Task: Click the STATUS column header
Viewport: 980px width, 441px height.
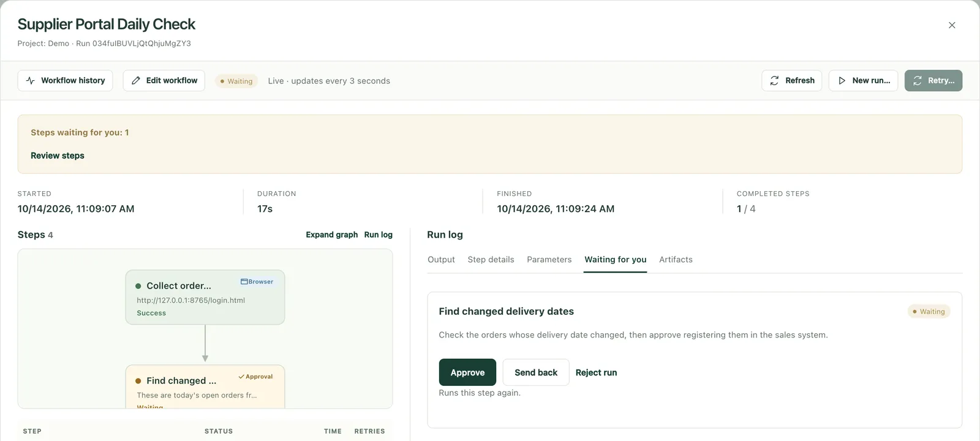Action: click(x=219, y=431)
